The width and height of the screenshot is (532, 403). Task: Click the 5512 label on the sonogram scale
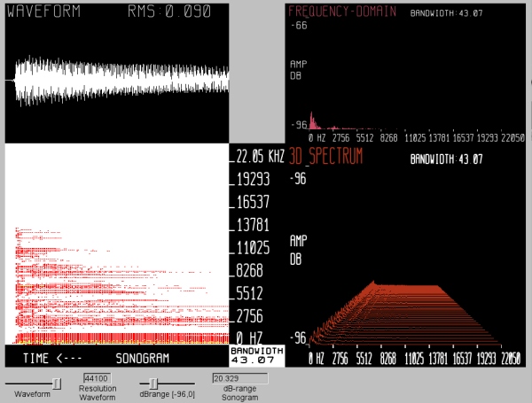click(x=250, y=293)
